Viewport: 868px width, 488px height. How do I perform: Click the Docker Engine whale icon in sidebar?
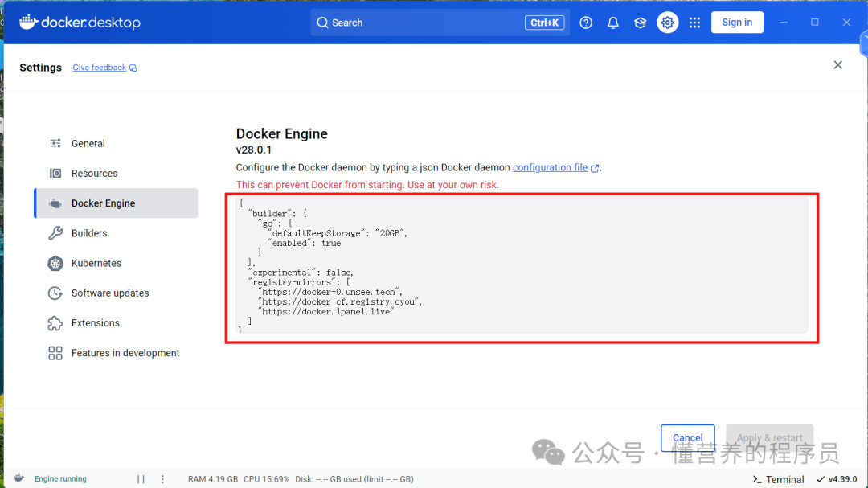55,203
